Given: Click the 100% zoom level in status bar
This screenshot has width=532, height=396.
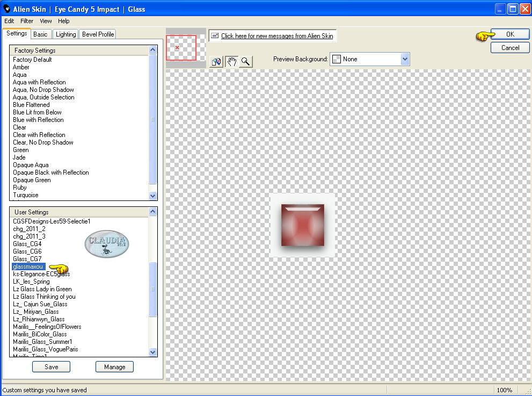Looking at the screenshot, I should [x=504, y=390].
